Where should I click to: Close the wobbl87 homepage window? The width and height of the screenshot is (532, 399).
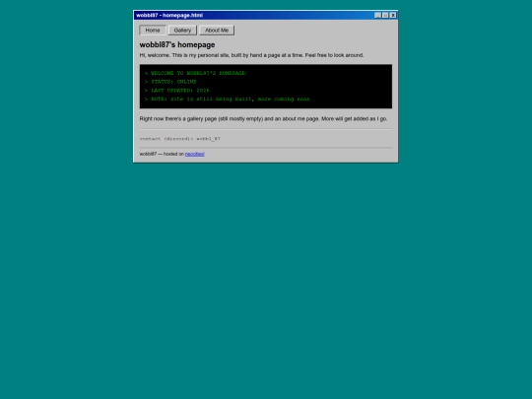point(393,15)
